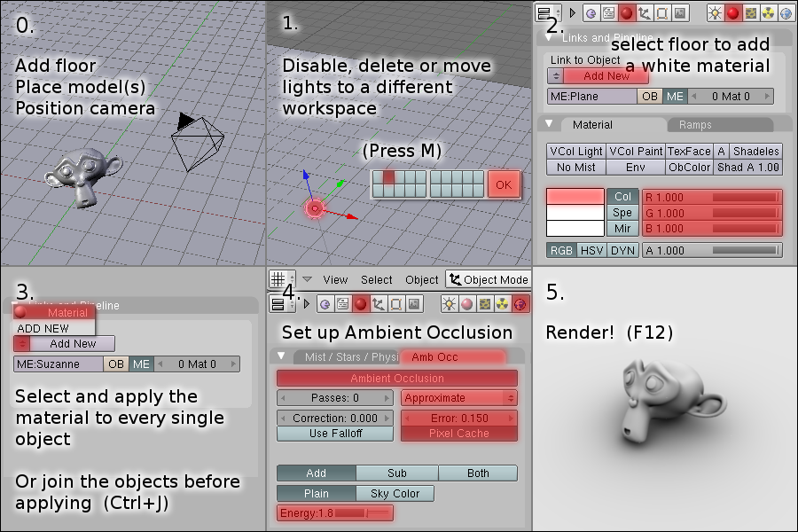The height and width of the screenshot is (532, 798).
Task: Click Radiosity buttons icon below Object Mode selector
Action: (503, 304)
